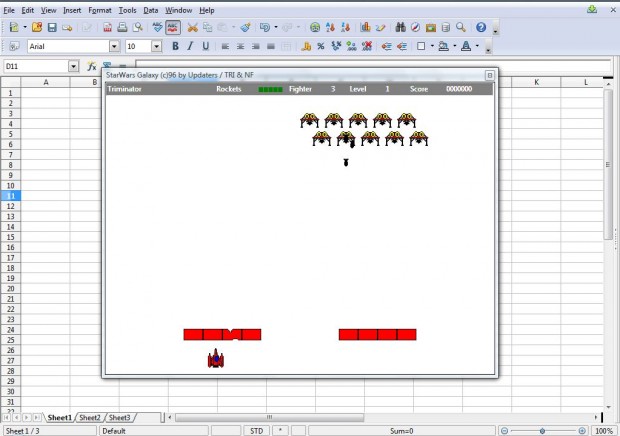This screenshot has width=620, height=436.
Task: Open Data Sources database icon
Action: click(x=446, y=27)
